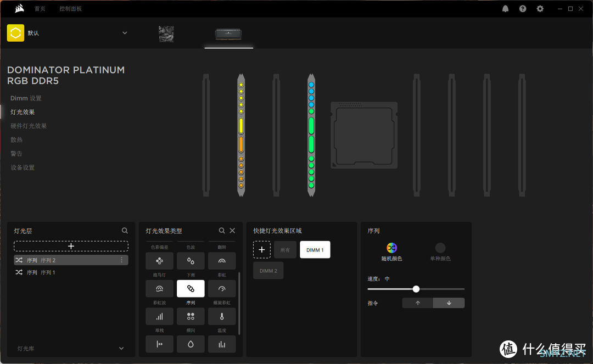
Task: Open iCUE settings gear
Action: (x=540, y=9)
